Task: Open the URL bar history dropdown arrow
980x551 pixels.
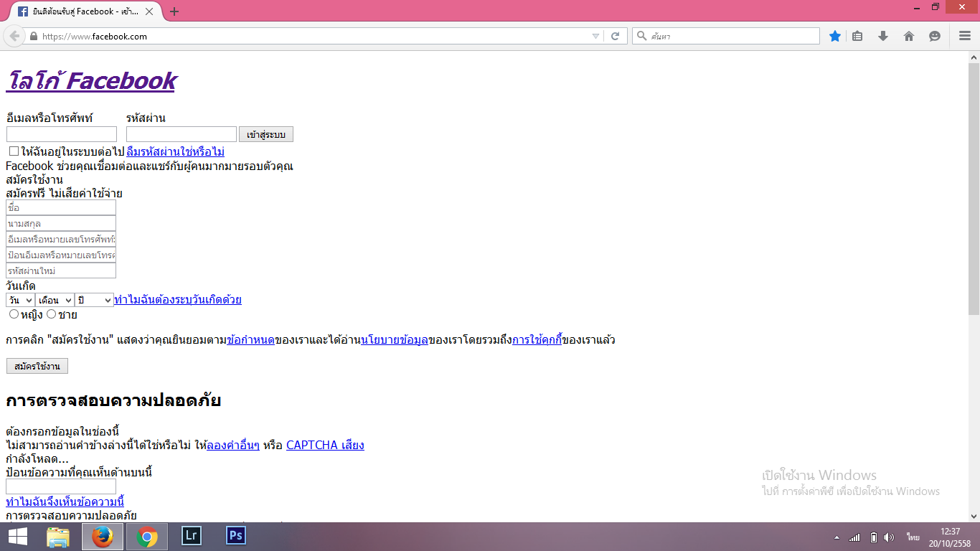Action: (x=595, y=36)
